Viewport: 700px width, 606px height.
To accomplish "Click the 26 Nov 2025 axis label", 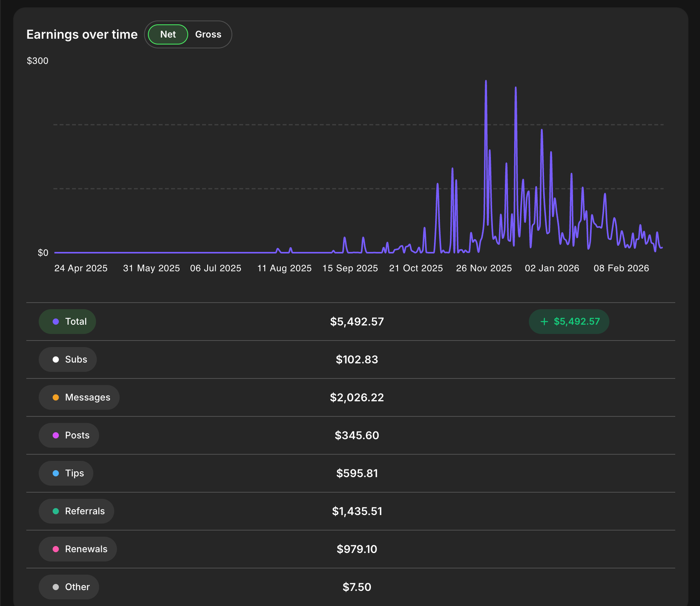I will pos(484,268).
